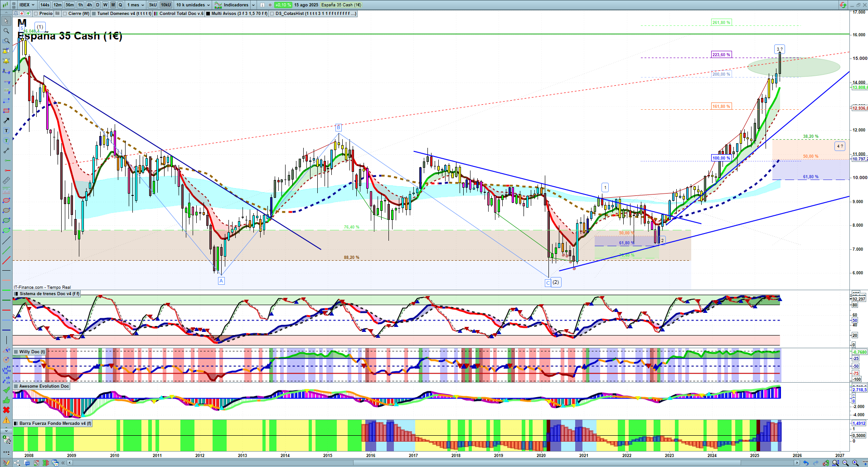This screenshot has width=868, height=467.
Task: Select the red horizontal line tool
Action: [6, 170]
